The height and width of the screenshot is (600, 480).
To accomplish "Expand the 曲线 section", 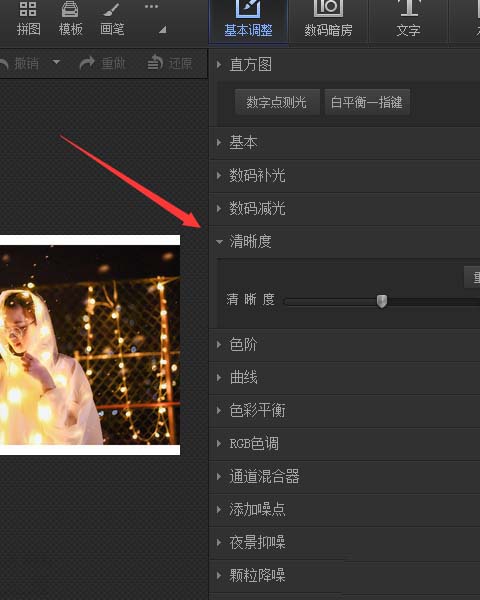I will 344,377.
